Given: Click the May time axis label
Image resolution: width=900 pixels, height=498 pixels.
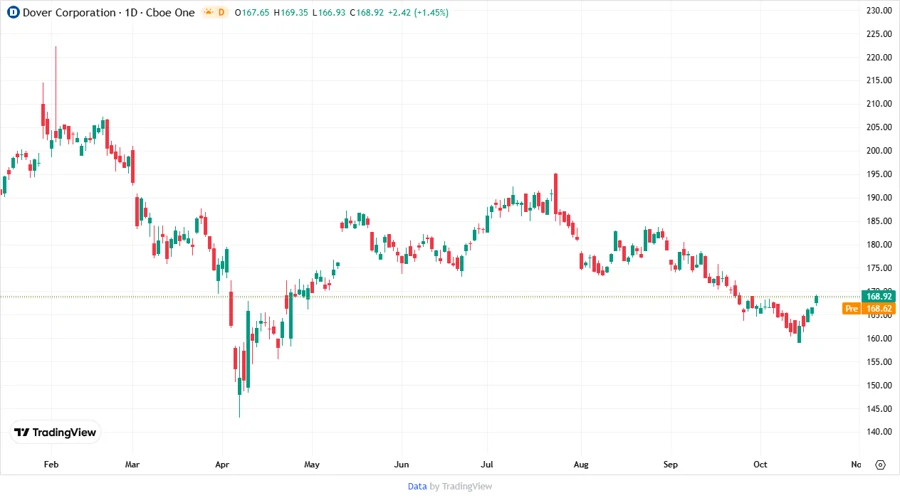Looking at the screenshot, I should pyautogui.click(x=312, y=465).
